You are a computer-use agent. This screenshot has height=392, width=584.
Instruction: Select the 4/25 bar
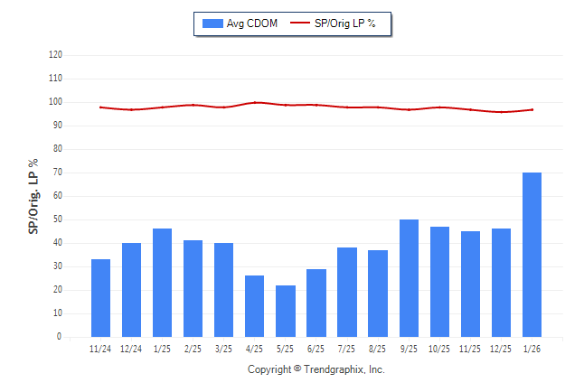point(255,306)
